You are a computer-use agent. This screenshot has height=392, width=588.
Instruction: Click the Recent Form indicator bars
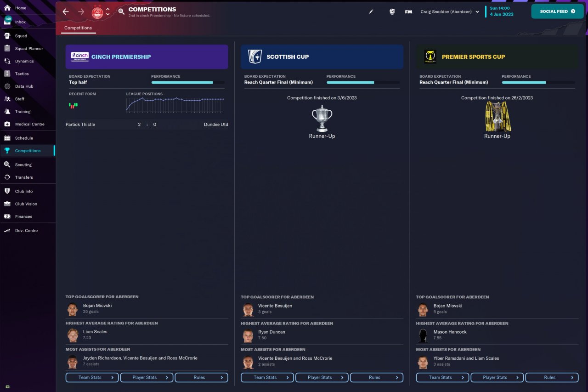pos(73,105)
